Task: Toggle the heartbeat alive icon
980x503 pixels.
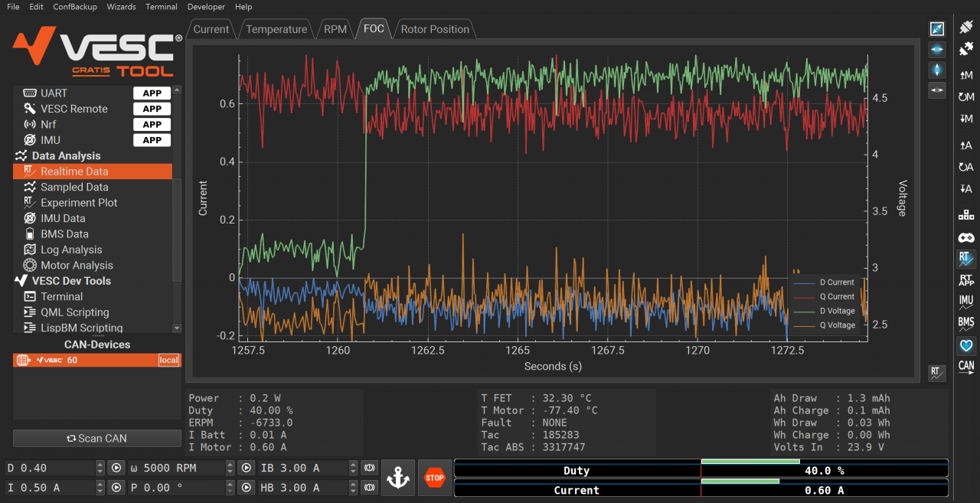Action: (x=965, y=345)
